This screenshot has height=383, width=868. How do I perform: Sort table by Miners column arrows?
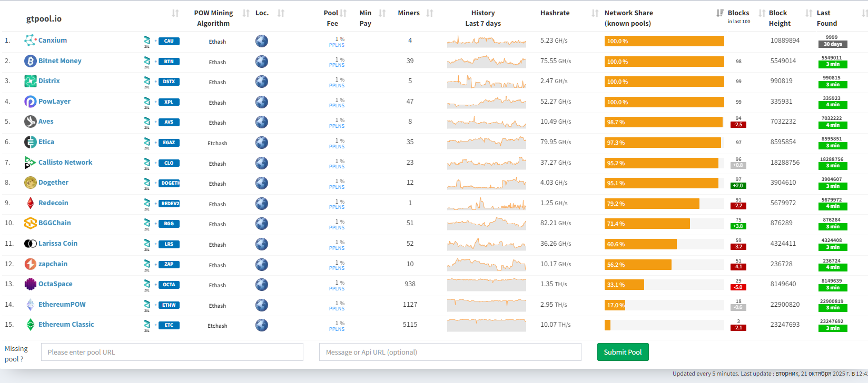(x=430, y=13)
